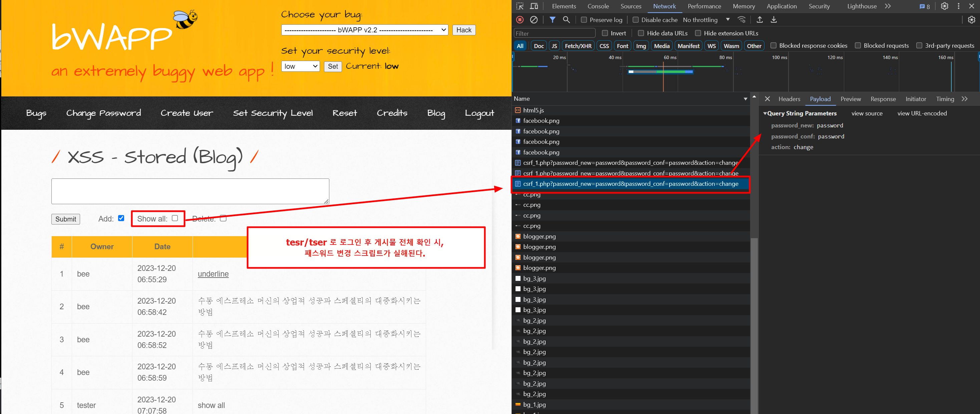980x414 pixels.
Task: Open the Choose your bug dropdown
Action: pyautogui.click(x=364, y=30)
